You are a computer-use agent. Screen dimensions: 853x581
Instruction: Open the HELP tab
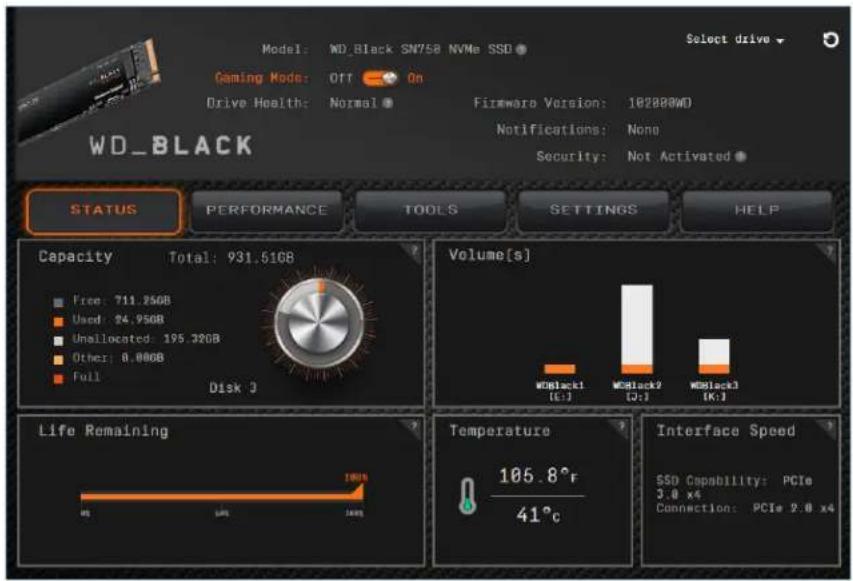[757, 211]
